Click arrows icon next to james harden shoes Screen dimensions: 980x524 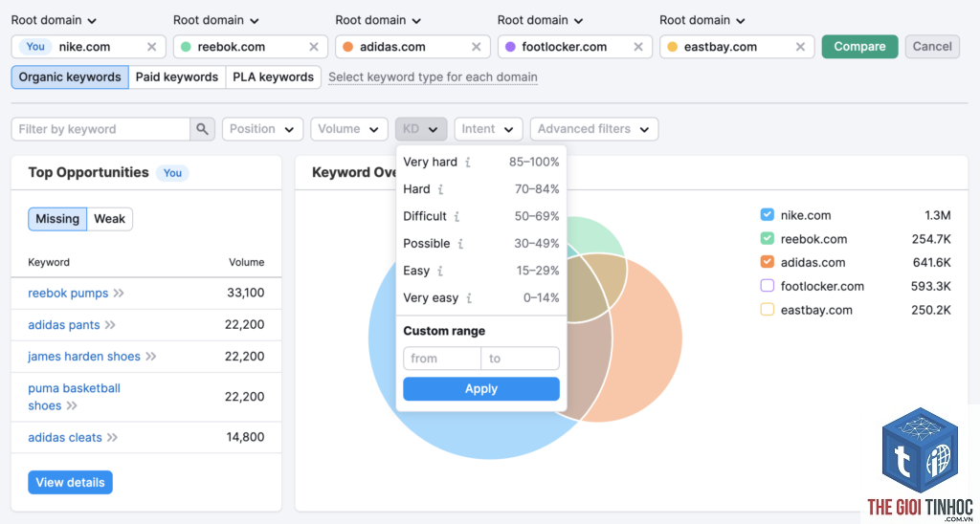click(150, 357)
